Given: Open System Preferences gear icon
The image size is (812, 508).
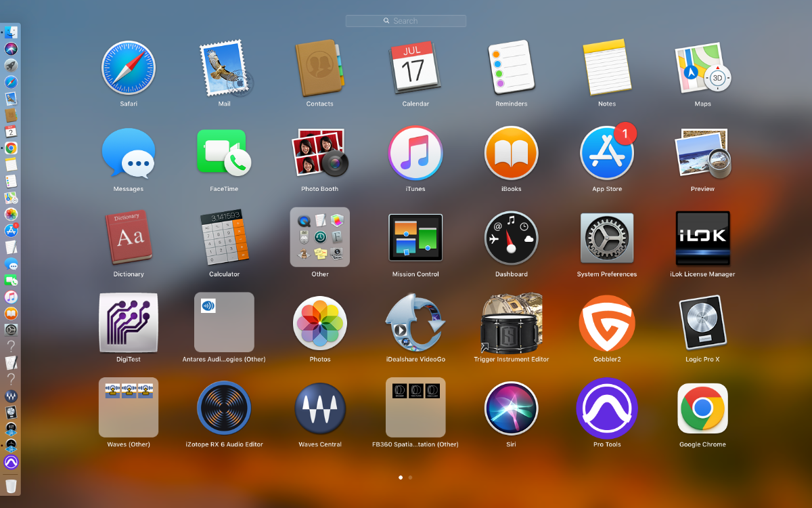Looking at the screenshot, I should [606, 238].
